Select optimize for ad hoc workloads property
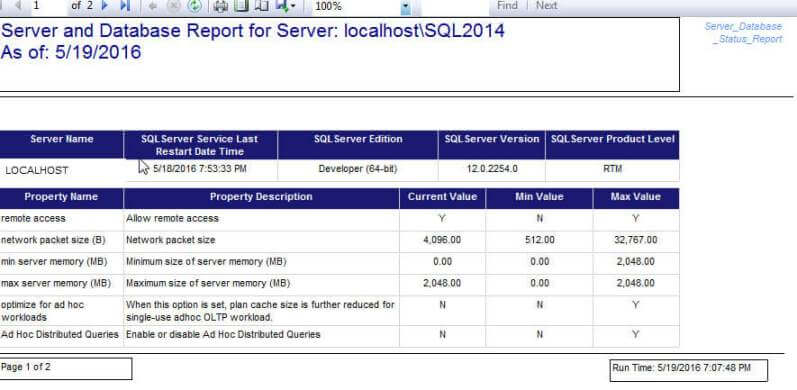 coord(43,311)
